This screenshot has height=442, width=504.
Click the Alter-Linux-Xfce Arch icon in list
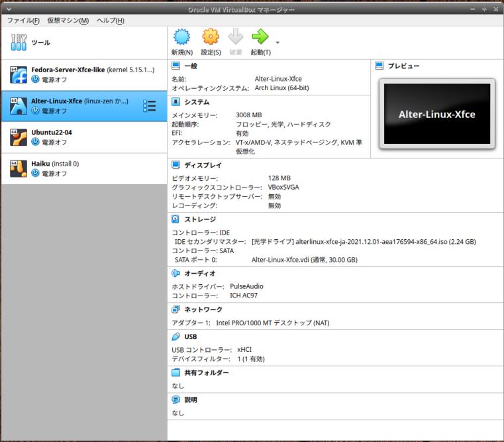click(x=19, y=106)
